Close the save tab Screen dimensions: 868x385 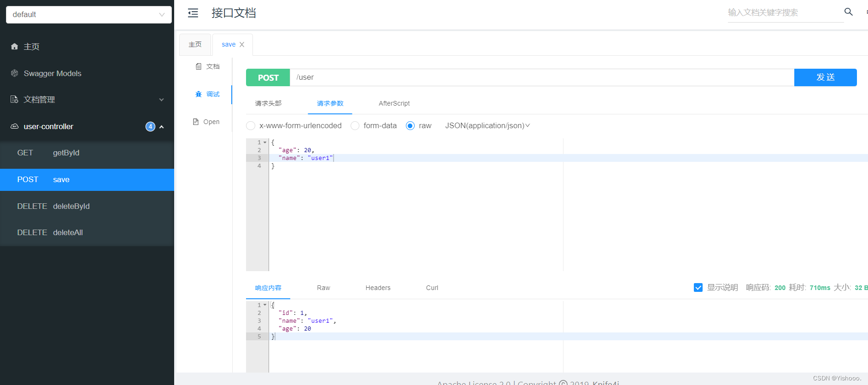coord(242,45)
